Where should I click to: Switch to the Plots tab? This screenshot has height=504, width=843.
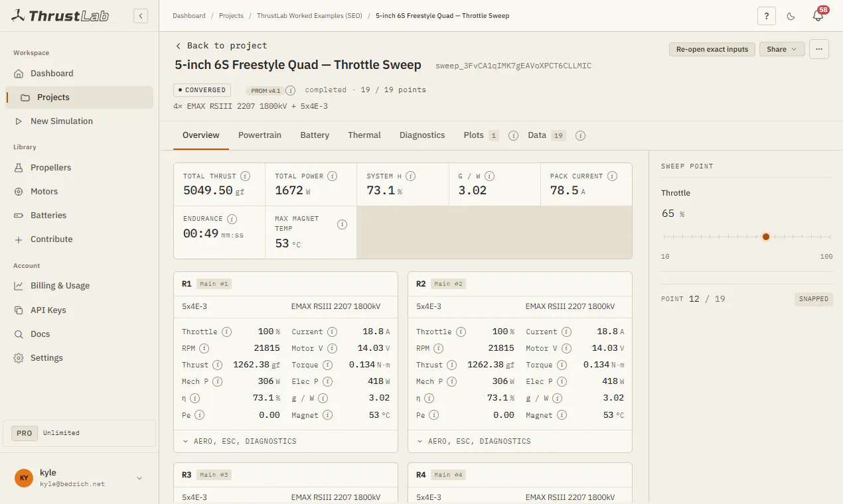(481, 135)
